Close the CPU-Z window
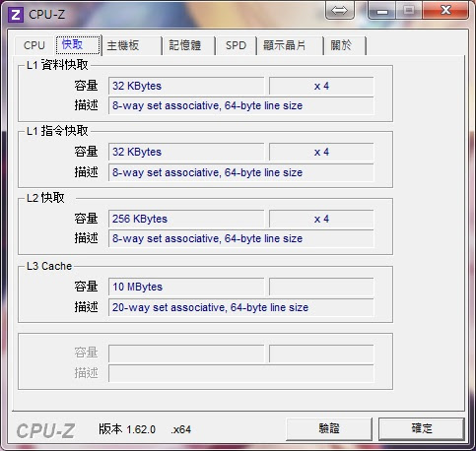The height and width of the screenshot is (451, 476). tap(445, 10)
